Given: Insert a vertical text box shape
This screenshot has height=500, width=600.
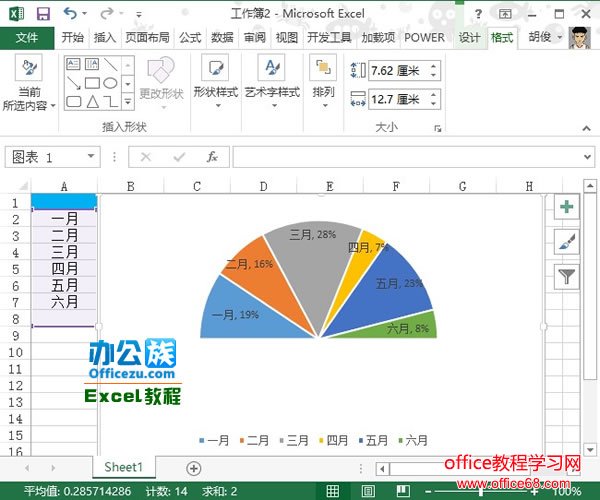Looking at the screenshot, I should pos(92,64).
